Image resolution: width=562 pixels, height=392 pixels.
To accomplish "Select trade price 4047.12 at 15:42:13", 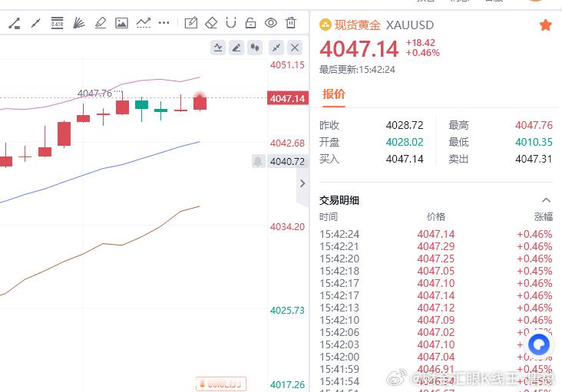I will tap(436, 308).
